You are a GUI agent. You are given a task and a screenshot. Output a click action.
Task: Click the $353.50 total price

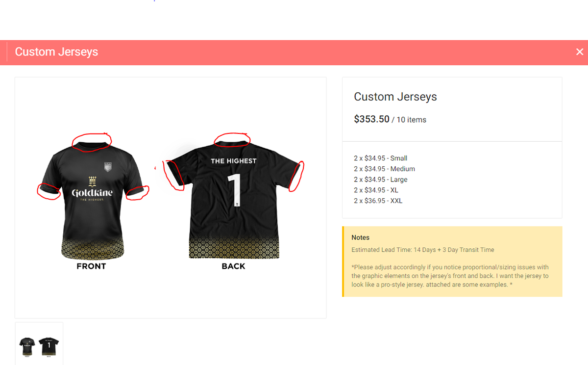371,119
